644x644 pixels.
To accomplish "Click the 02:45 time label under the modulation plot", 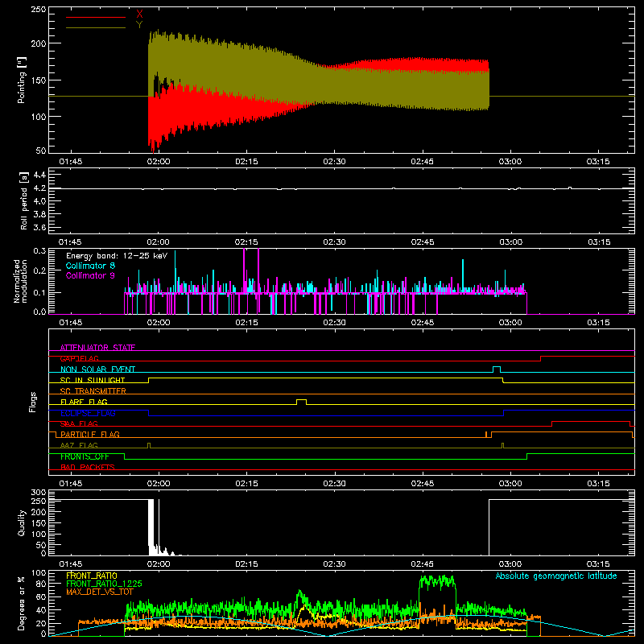I will pos(422,323).
